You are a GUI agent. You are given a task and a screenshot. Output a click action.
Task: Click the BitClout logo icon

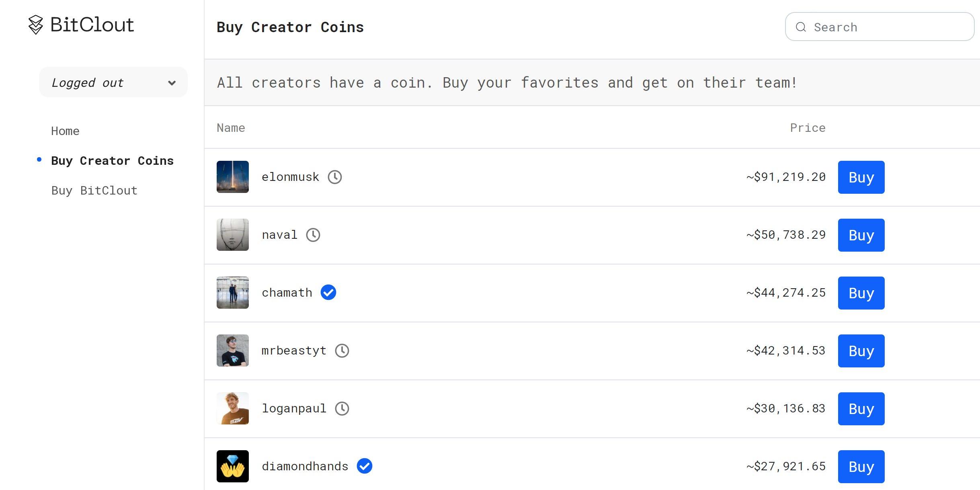pyautogui.click(x=36, y=25)
